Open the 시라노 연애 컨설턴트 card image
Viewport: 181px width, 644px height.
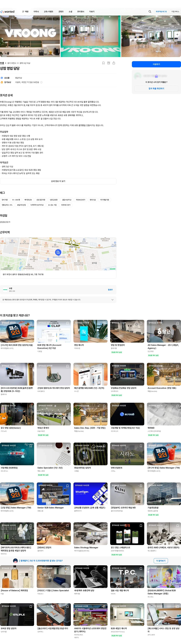coord(127,454)
